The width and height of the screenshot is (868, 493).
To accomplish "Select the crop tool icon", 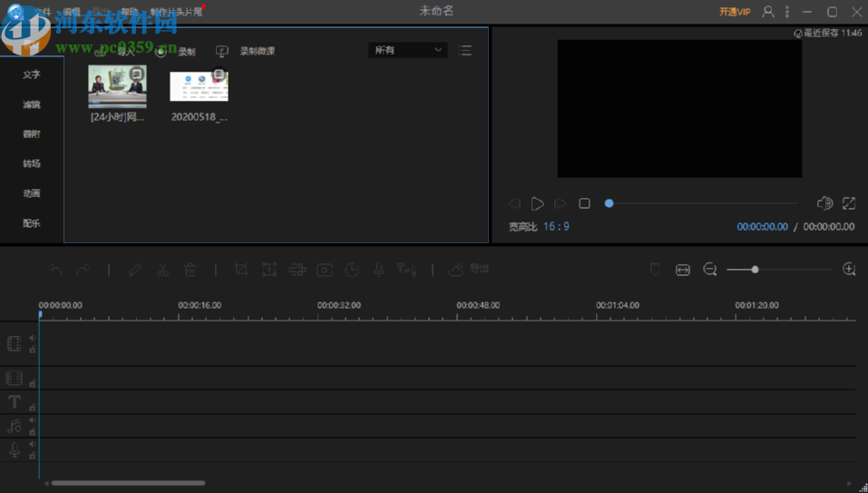I will tap(241, 270).
